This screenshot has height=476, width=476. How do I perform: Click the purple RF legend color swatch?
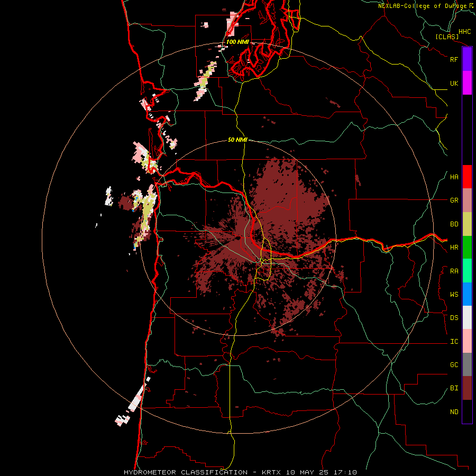(x=467, y=59)
